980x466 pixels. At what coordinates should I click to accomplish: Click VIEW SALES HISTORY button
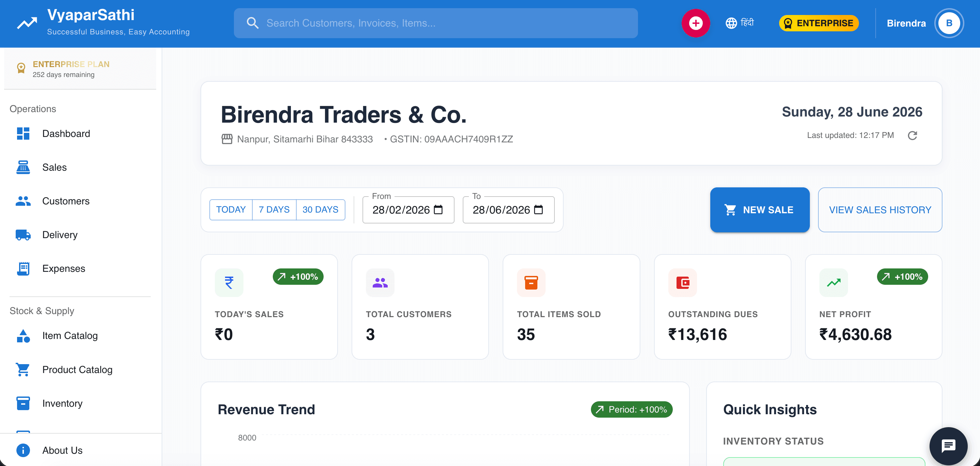pyautogui.click(x=880, y=210)
